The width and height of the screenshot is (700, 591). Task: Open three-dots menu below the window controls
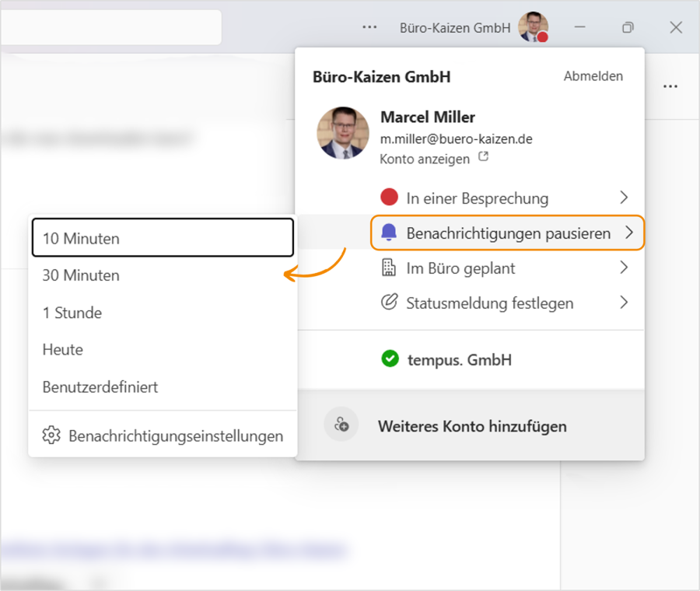(x=670, y=86)
